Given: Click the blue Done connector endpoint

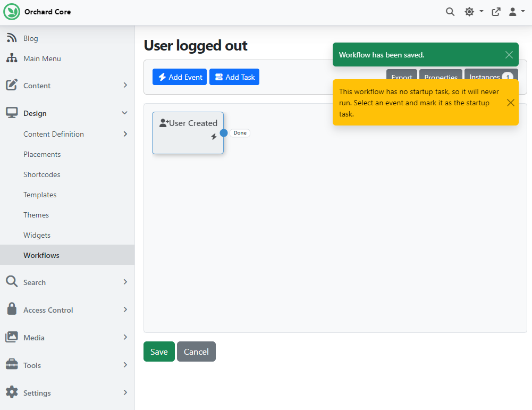Looking at the screenshot, I should (x=224, y=133).
